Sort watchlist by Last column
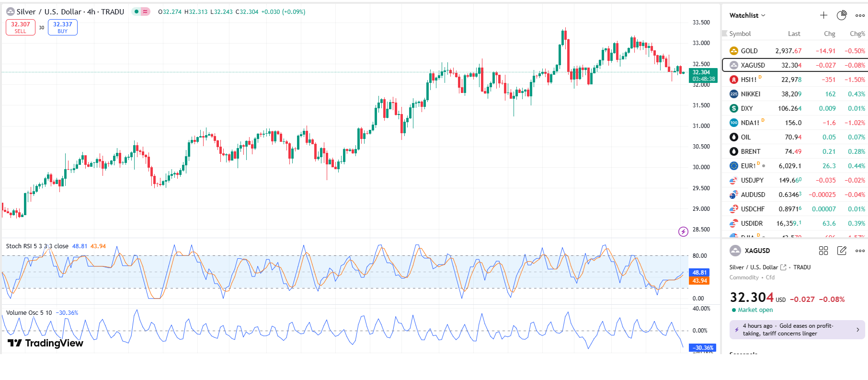Viewport: 868px width, 380px height. (x=794, y=34)
